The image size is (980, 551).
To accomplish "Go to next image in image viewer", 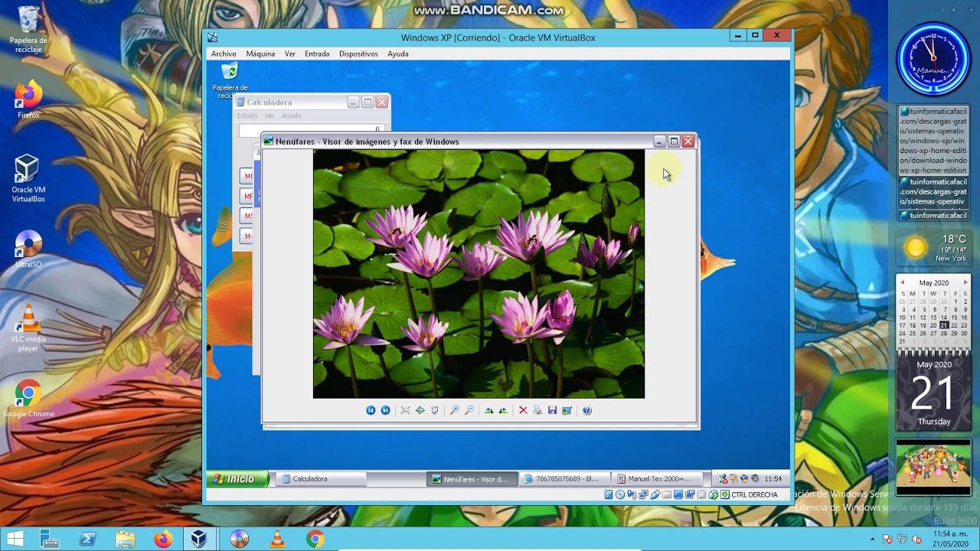I will [x=385, y=410].
